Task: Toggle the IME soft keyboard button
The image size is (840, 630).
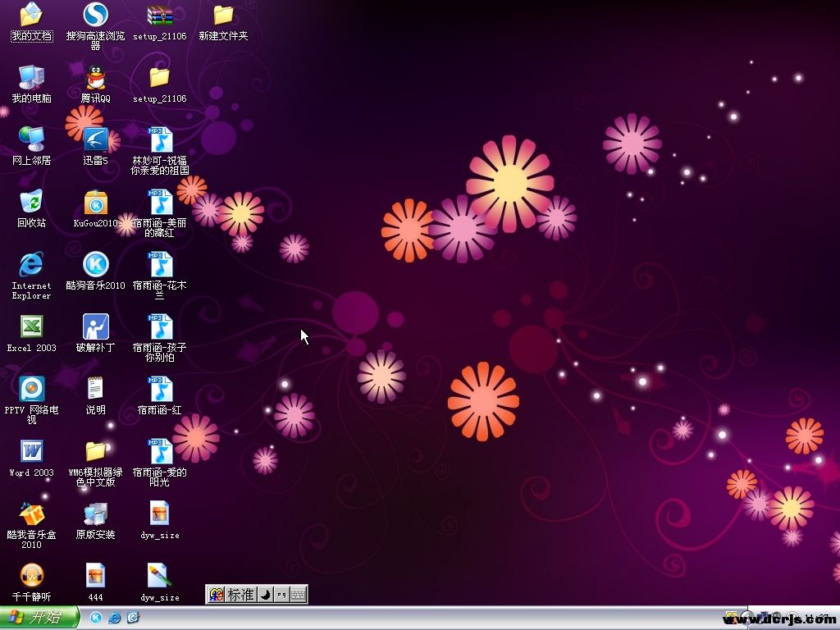Action: [299, 595]
